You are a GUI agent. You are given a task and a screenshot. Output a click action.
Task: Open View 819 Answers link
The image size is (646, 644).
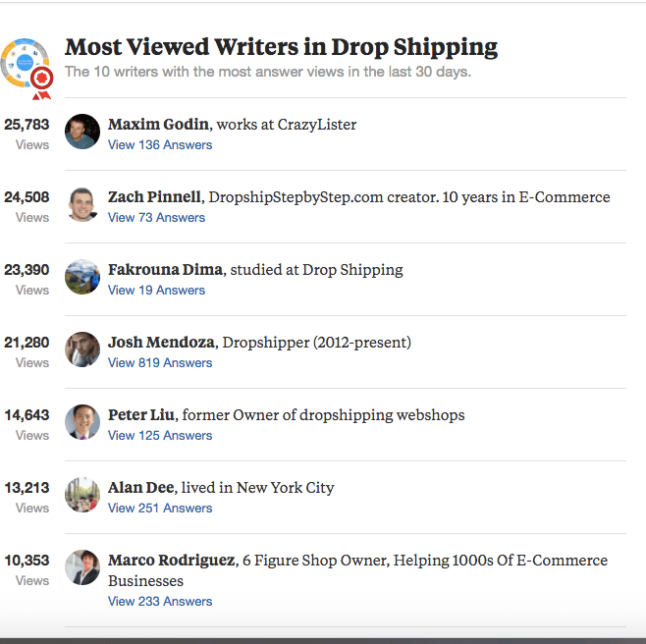pos(160,363)
